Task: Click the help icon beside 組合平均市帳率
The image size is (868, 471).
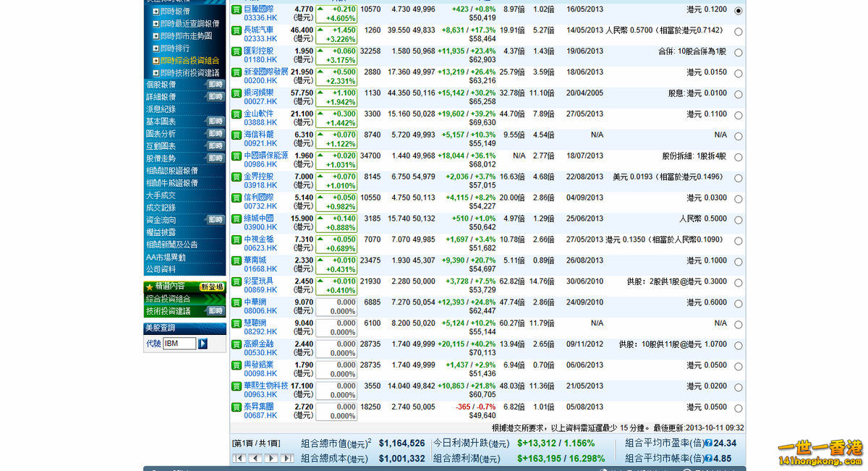Action: click(x=709, y=459)
